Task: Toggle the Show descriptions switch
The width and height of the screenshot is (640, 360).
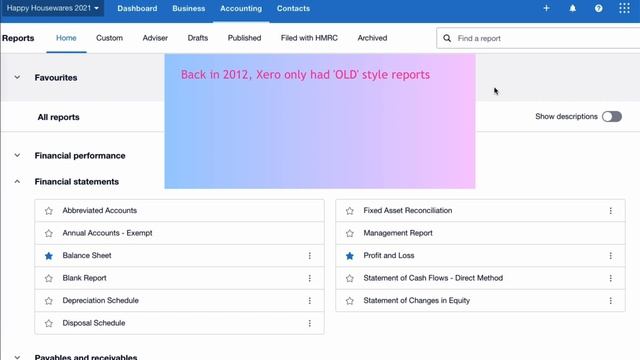Action: click(611, 117)
